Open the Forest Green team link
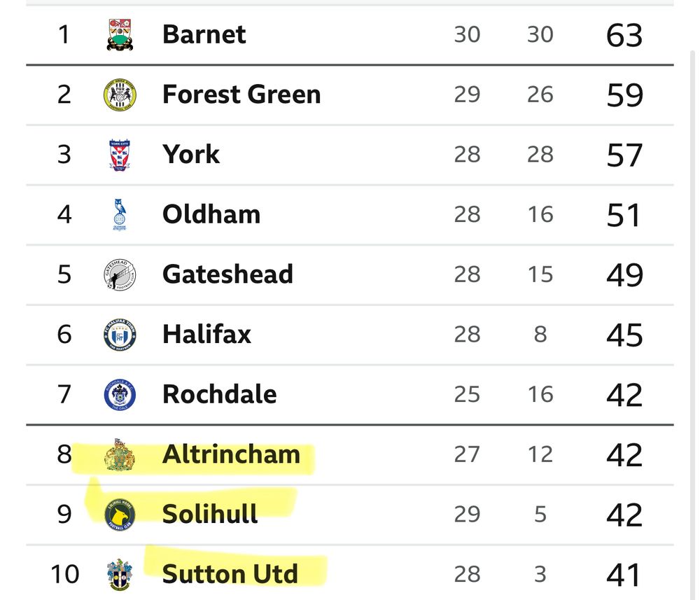The image size is (700, 600). tap(241, 95)
